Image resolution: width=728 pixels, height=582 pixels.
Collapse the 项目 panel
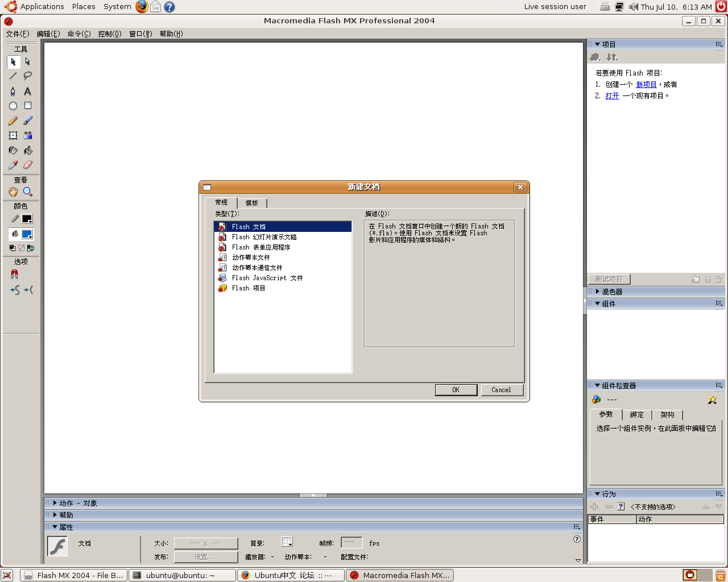tap(598, 44)
